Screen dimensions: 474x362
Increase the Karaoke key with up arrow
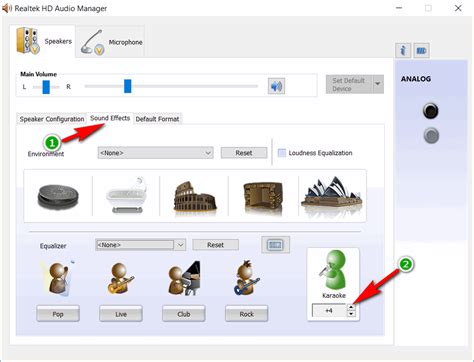tap(351, 307)
